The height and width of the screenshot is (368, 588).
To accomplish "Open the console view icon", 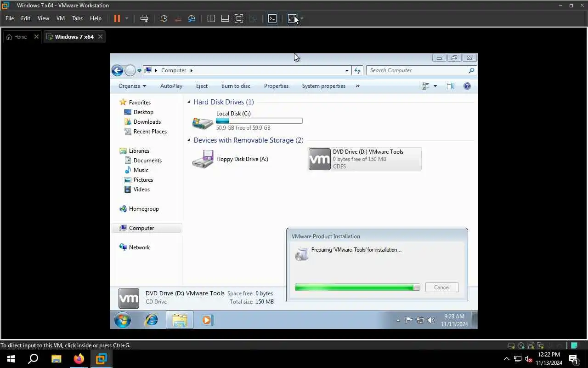I will (x=272, y=18).
